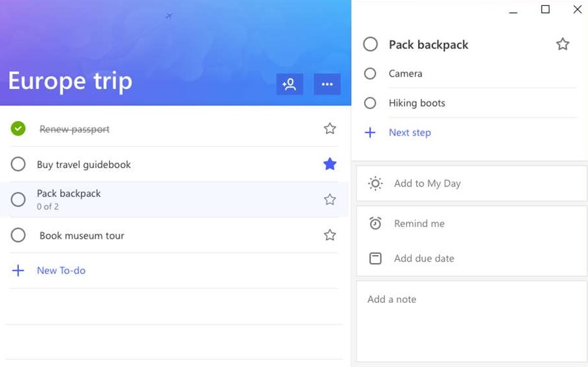Click the Add a note field
This screenshot has height=367, width=588.
click(470, 321)
